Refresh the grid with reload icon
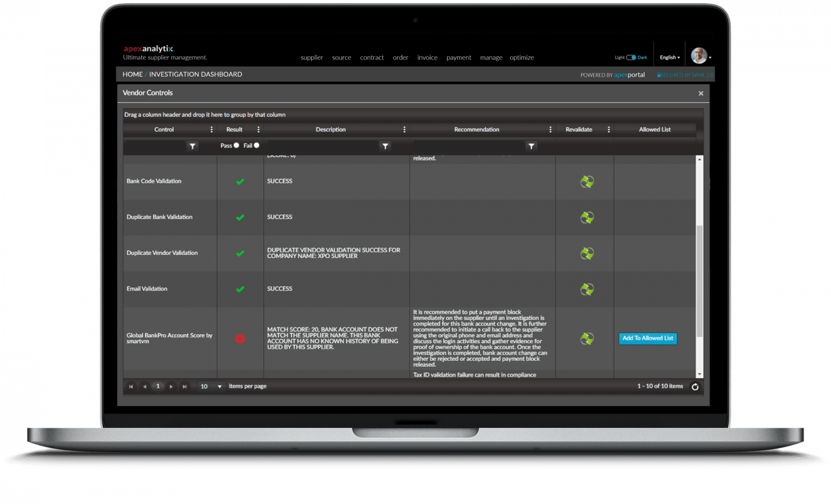831x504 pixels. (x=695, y=386)
